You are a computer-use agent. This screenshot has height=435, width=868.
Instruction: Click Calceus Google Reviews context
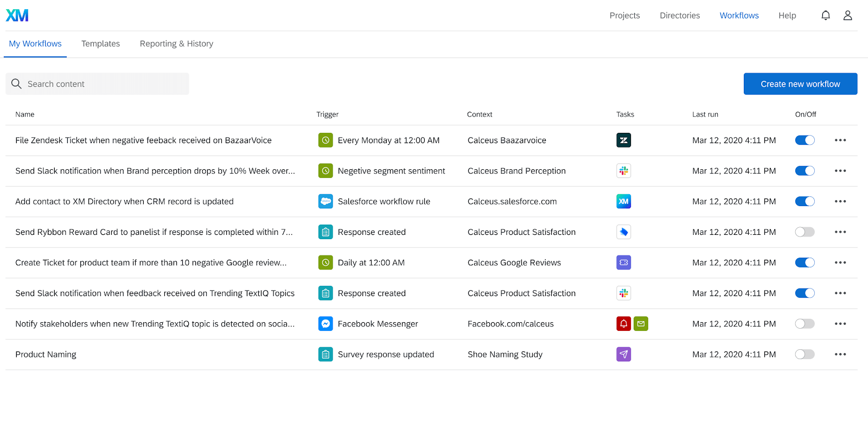[x=514, y=263]
